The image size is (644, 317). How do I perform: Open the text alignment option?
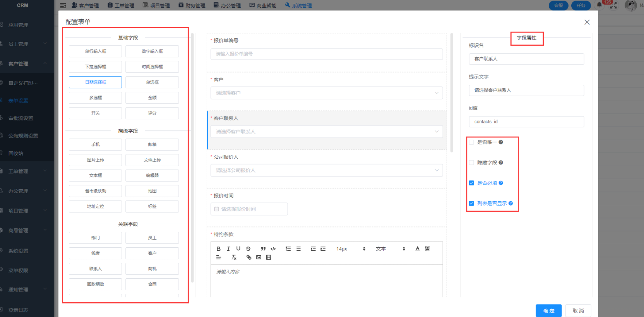[x=218, y=257]
